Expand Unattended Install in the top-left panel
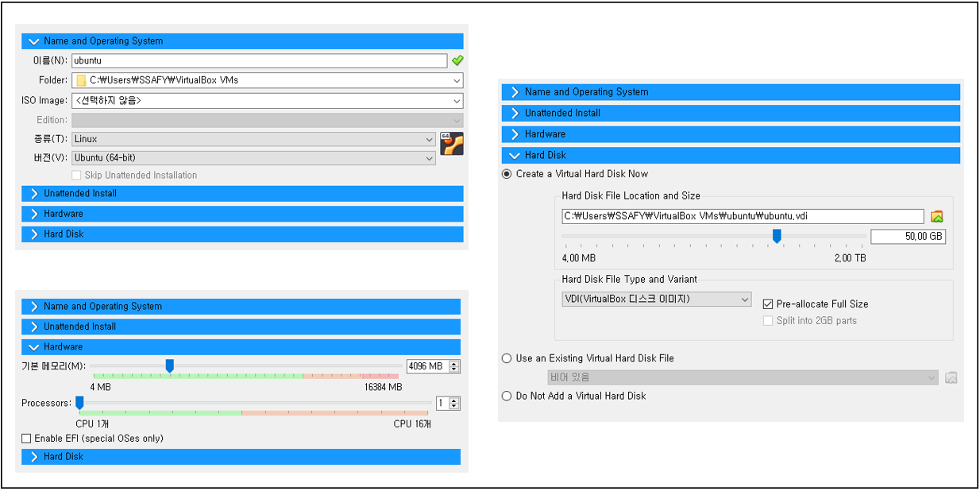This screenshot has height=491, width=980. [x=242, y=193]
